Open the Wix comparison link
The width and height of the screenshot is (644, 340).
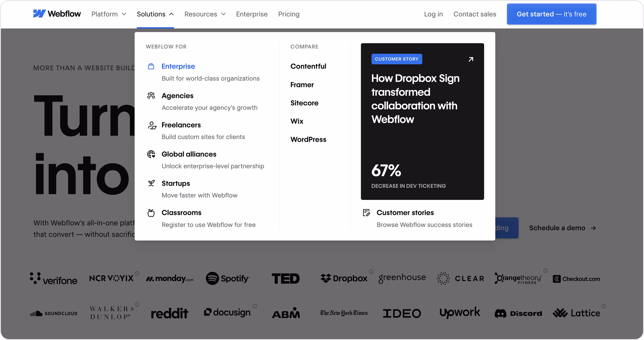tap(297, 121)
